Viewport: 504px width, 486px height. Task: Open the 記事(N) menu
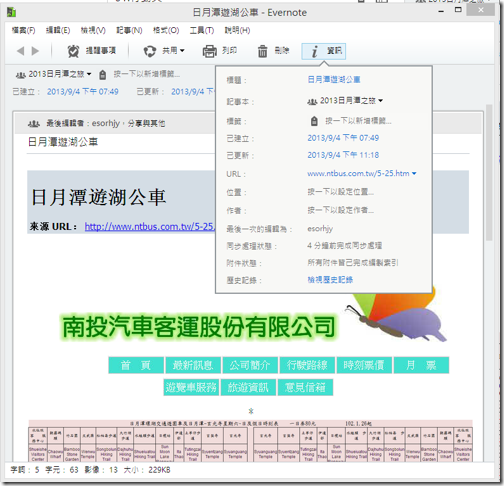[129, 30]
